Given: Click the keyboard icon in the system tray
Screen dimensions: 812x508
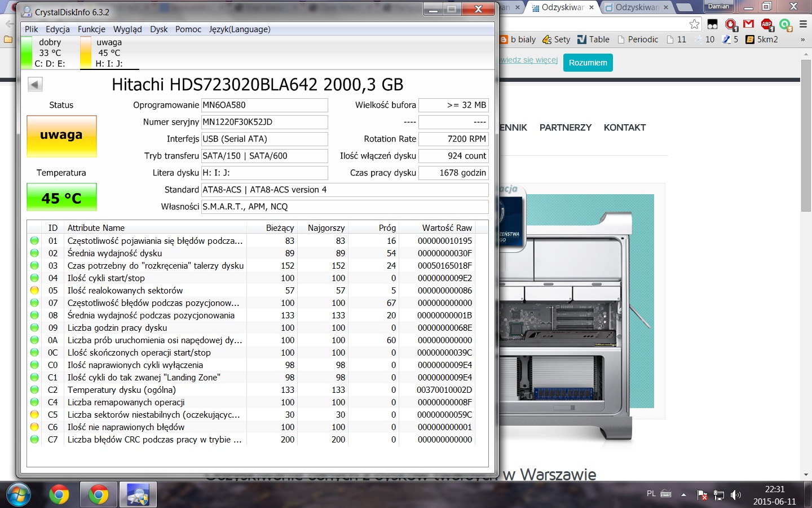Looking at the screenshot, I should (x=666, y=494).
